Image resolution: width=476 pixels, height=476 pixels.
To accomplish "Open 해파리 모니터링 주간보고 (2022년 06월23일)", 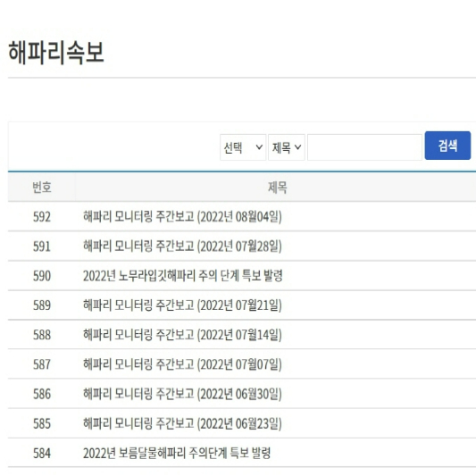I will (x=182, y=423).
